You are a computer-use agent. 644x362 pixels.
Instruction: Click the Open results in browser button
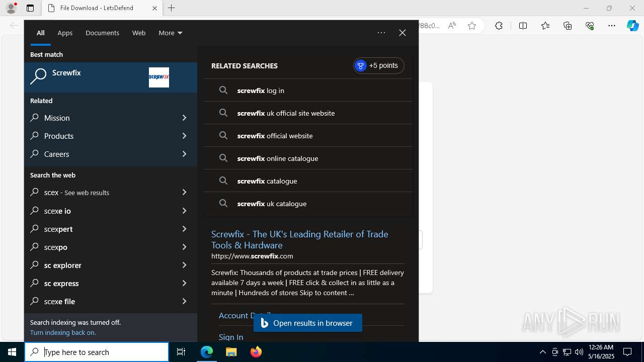coord(308,323)
